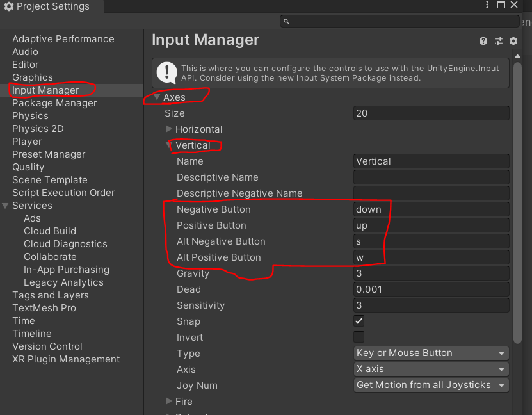
Task: Expand the Fire axis entry
Action: (169, 401)
